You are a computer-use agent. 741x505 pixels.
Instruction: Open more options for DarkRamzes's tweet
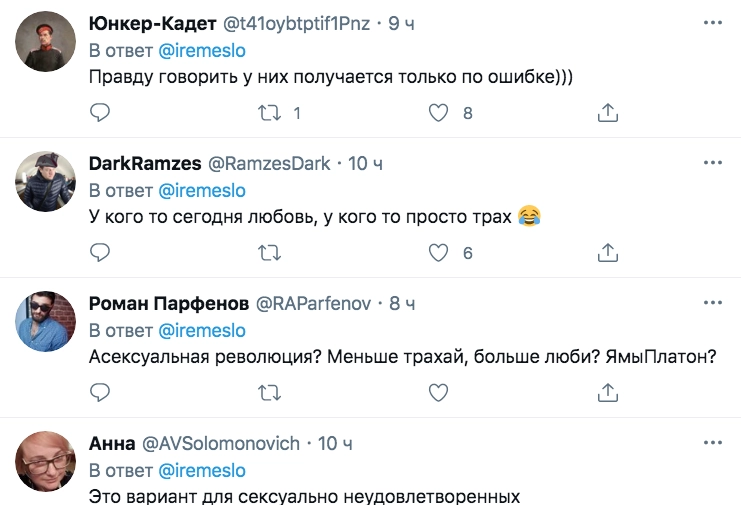712,162
